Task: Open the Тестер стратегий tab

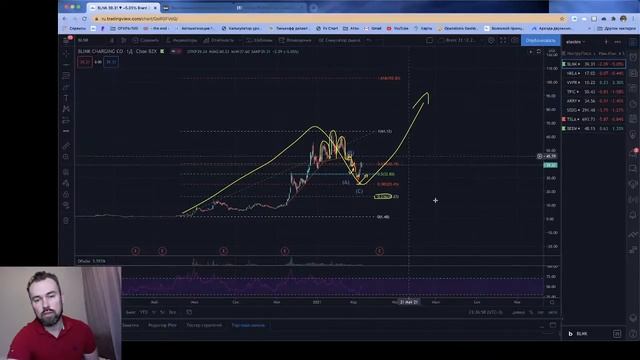Action: coord(204,325)
